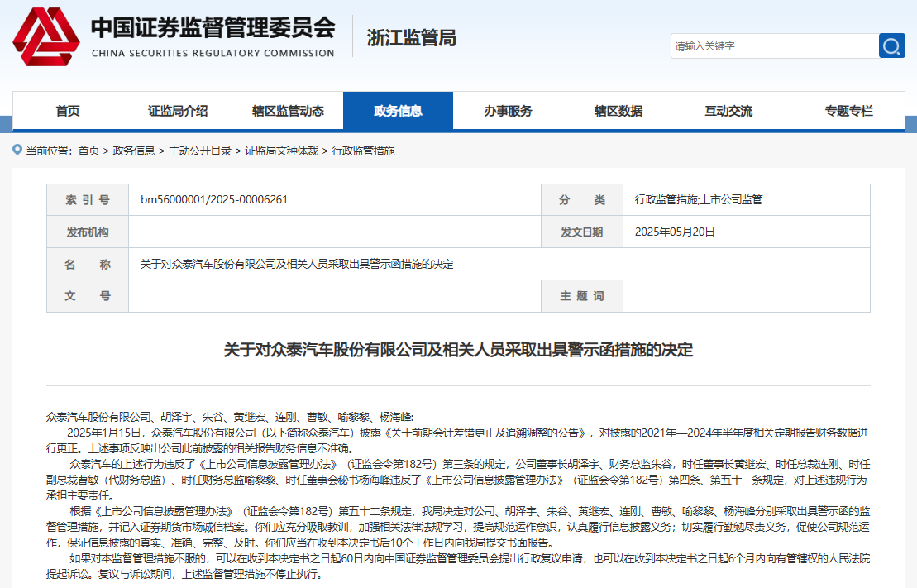Viewport: 917px width, 588px height.
Task: Click the CSRC red logo emblem
Action: pyautogui.click(x=45, y=36)
